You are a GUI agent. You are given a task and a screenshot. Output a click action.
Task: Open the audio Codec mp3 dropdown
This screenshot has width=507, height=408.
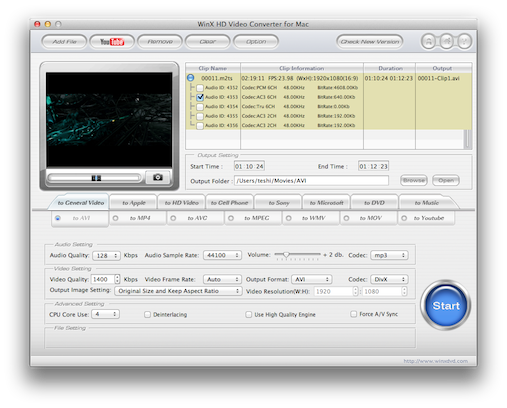[x=389, y=255]
